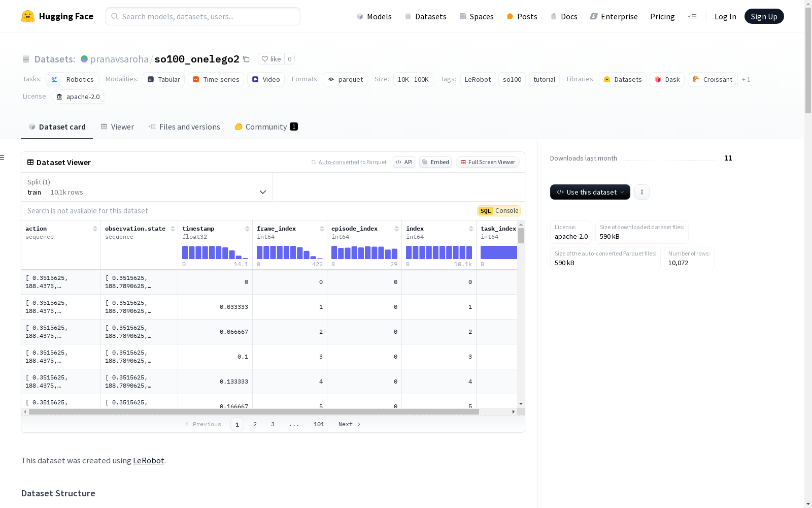
Task: Click the table vertical scrollbar thumb
Action: (x=521, y=235)
